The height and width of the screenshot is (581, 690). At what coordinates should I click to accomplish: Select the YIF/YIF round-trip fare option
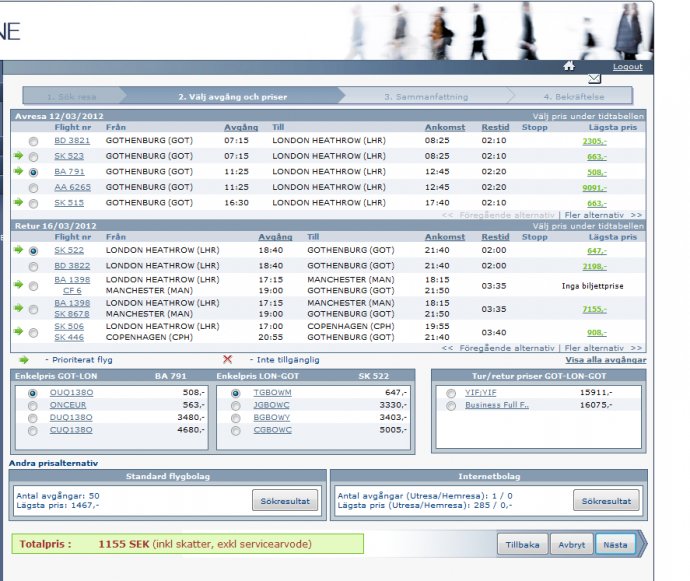coord(451,394)
